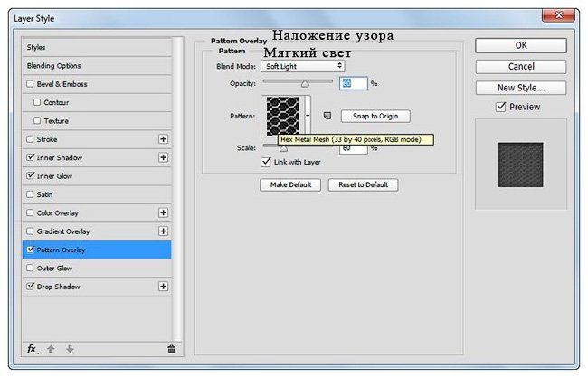
Task: Open the pattern picker dropdown arrow
Action: click(x=309, y=116)
